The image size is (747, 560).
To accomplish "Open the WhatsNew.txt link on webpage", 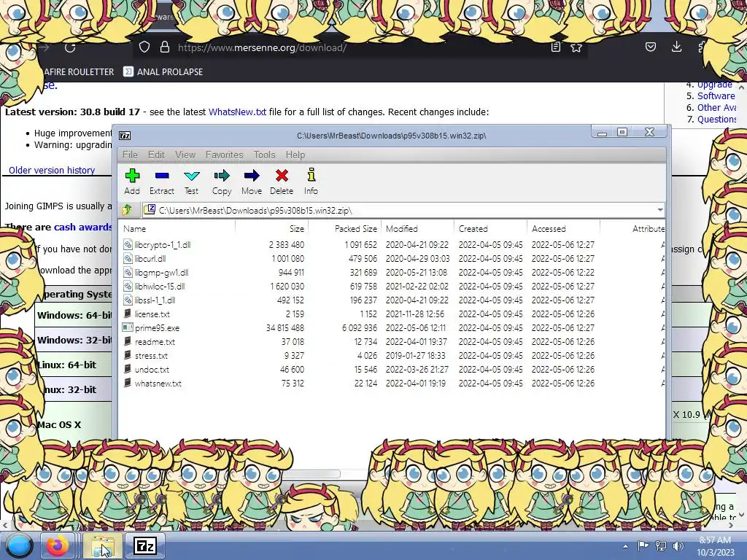I will [237, 112].
